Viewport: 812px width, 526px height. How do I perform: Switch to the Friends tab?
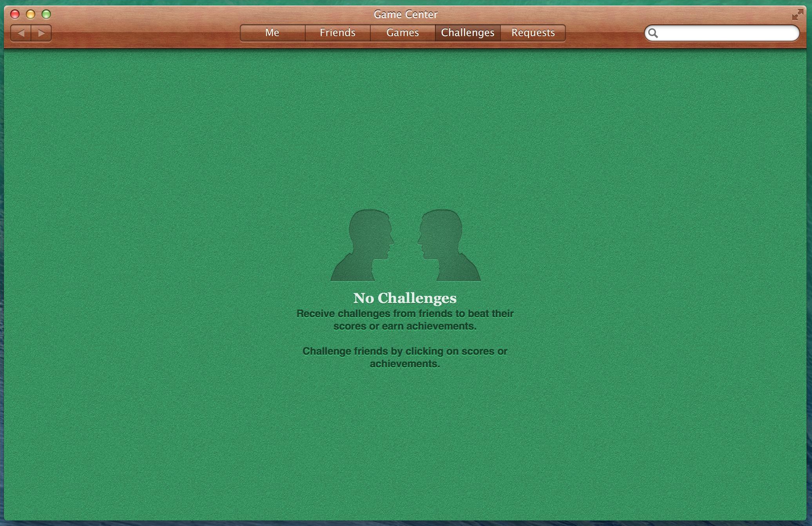(337, 33)
